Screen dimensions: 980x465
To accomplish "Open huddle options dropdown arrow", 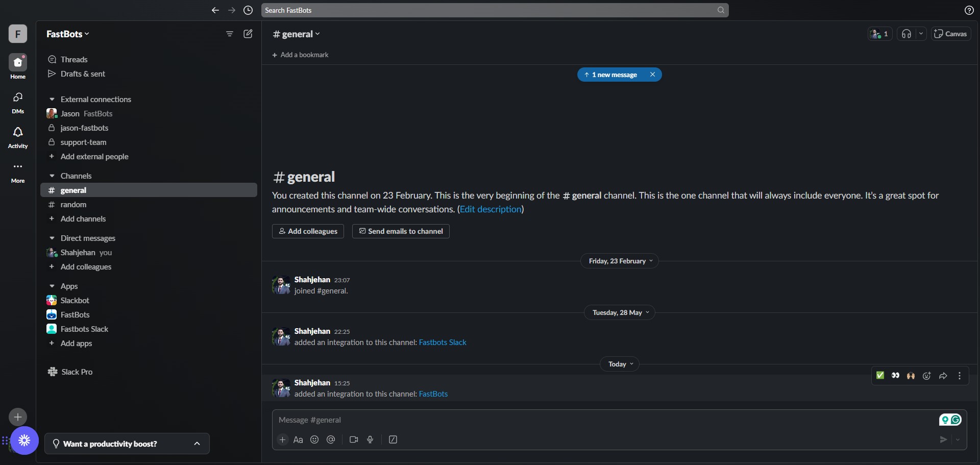I will pos(921,34).
